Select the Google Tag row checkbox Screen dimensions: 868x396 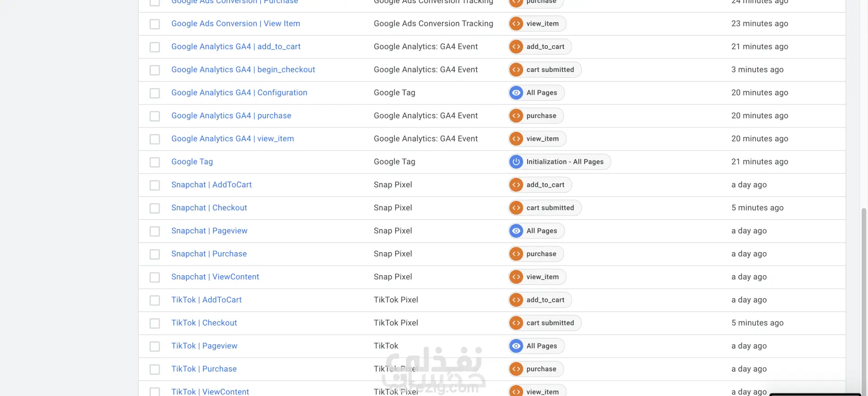pyautogui.click(x=155, y=162)
